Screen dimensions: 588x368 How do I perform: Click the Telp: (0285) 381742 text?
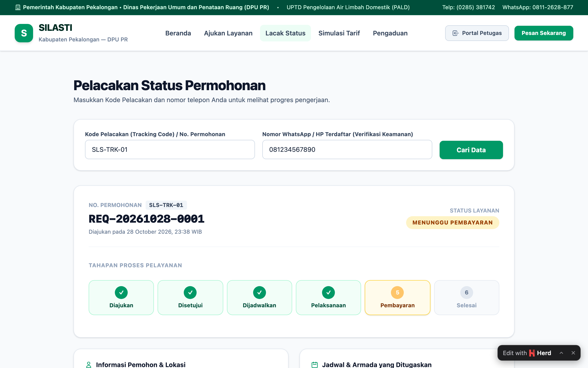(x=468, y=7)
